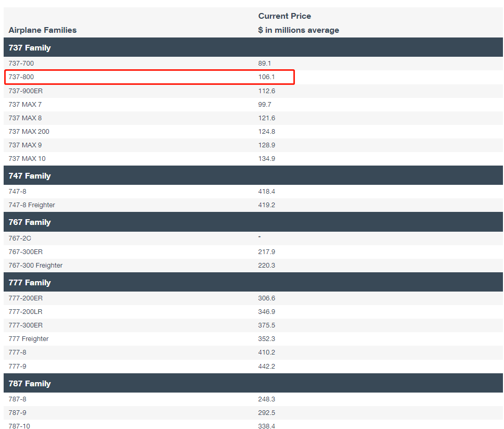This screenshot has width=504, height=429.
Task: Click the 747-8 Freighter model name
Action: 32,205
